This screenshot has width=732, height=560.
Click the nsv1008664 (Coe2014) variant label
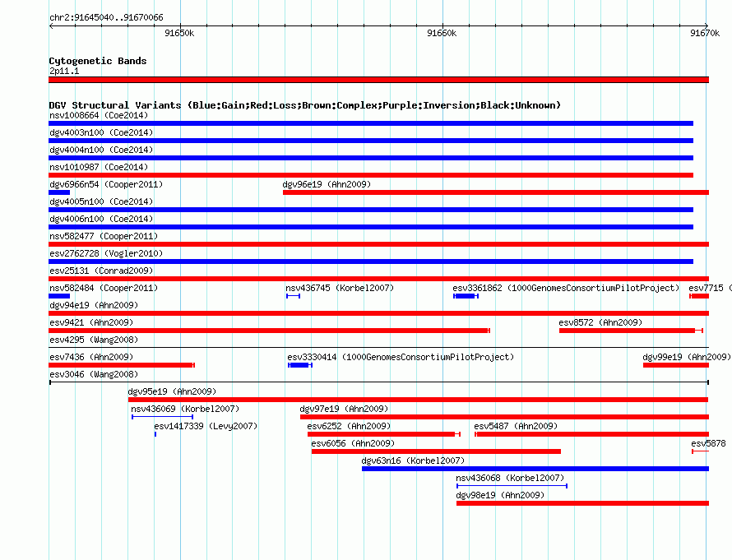point(99,115)
